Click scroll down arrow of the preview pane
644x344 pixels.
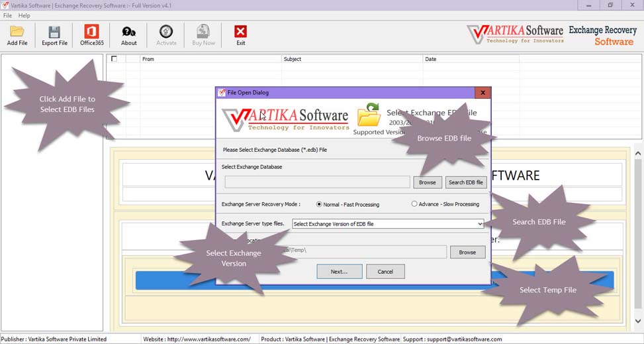(x=638, y=321)
